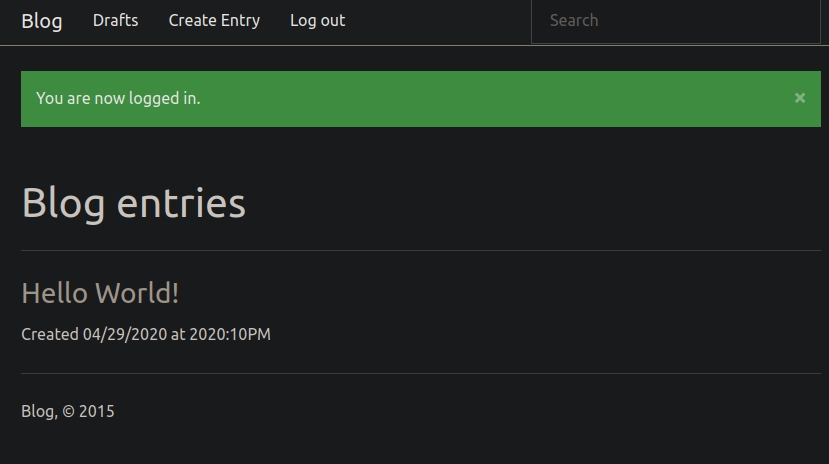This screenshot has width=829, height=464.
Task: Focus the Search input field
Action: (675, 21)
